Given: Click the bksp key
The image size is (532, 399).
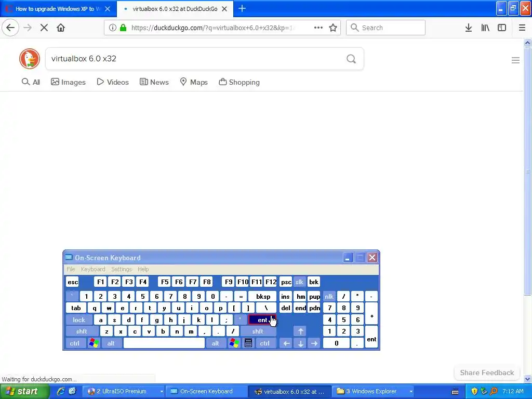Looking at the screenshot, I should tap(263, 296).
